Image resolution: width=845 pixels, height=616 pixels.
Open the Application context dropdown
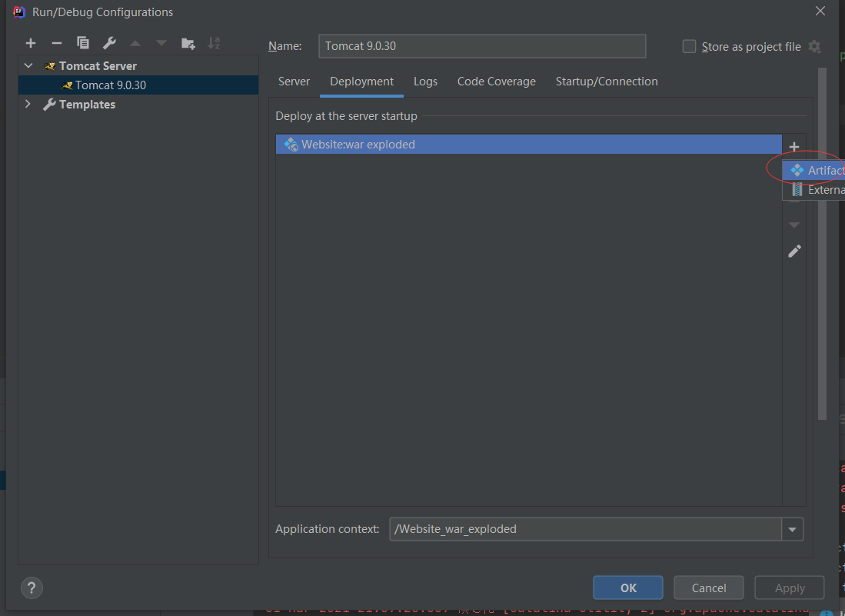pyautogui.click(x=792, y=529)
